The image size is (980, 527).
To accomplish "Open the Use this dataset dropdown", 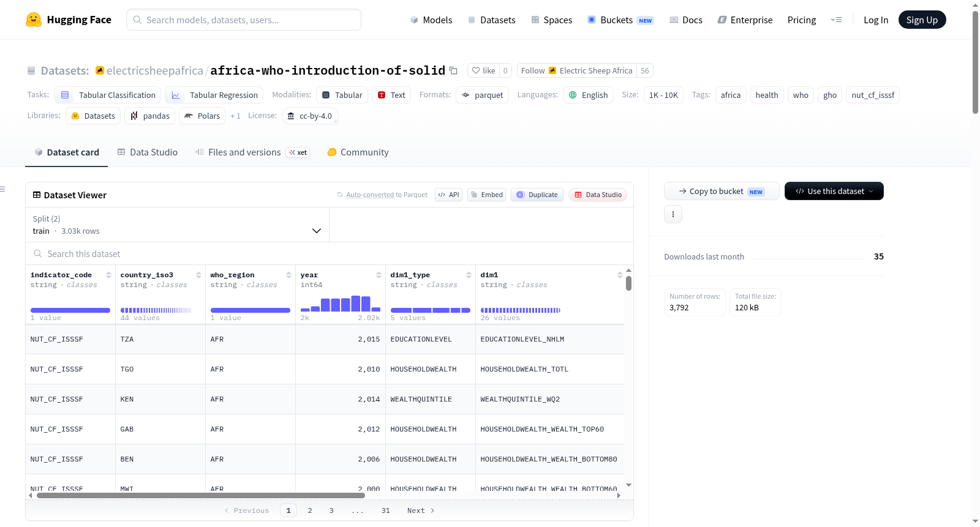I will coord(834,191).
